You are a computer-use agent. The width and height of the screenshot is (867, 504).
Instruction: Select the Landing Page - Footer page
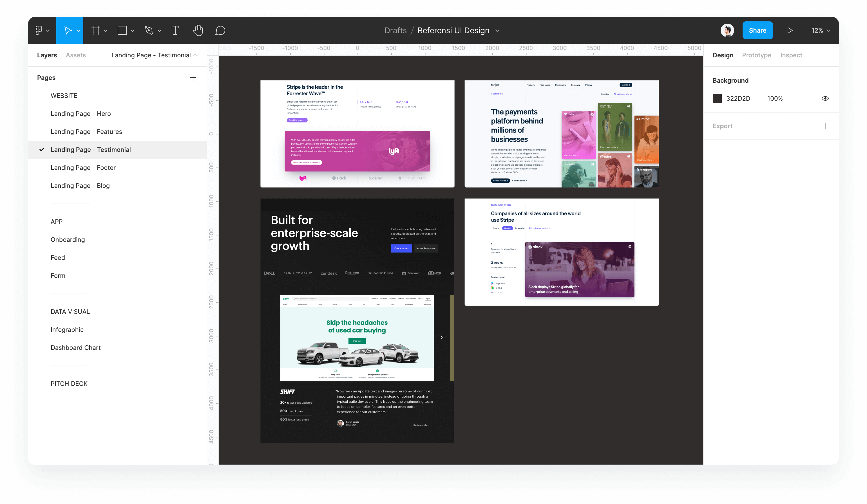coord(117,168)
